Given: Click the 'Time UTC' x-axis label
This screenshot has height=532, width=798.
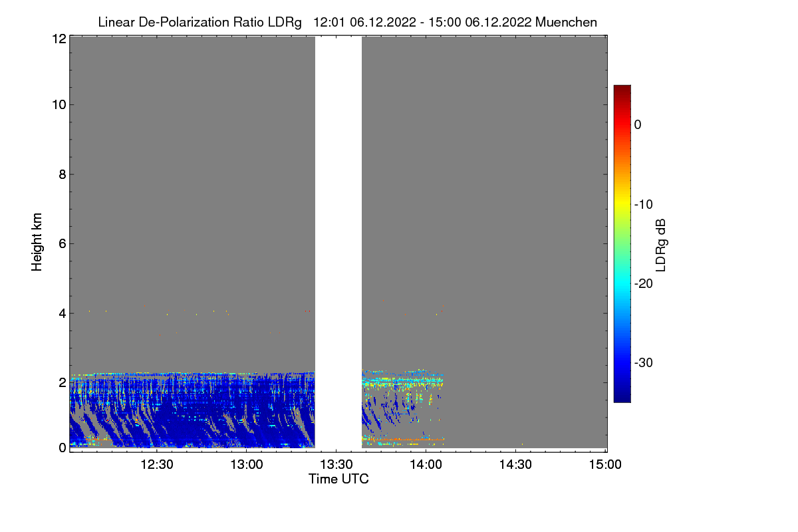Looking at the screenshot, I should tap(338, 479).
